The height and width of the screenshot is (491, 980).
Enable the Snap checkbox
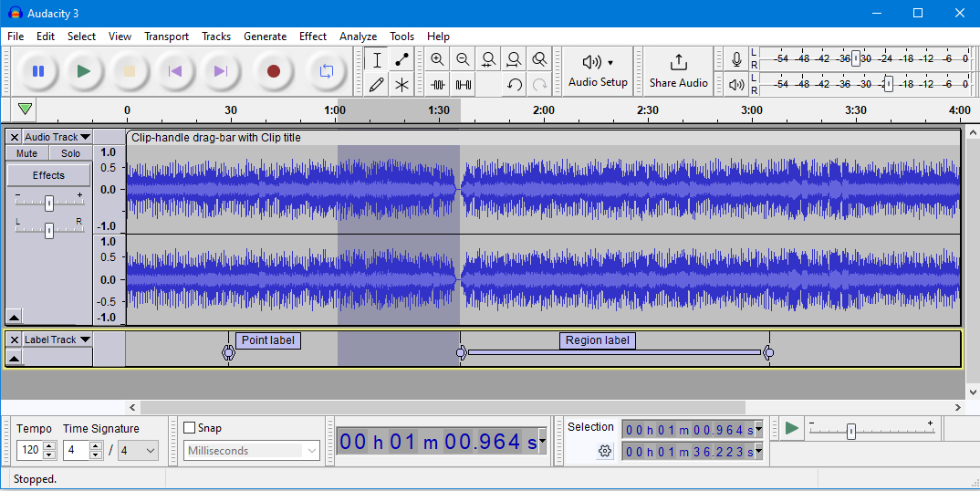[x=190, y=428]
